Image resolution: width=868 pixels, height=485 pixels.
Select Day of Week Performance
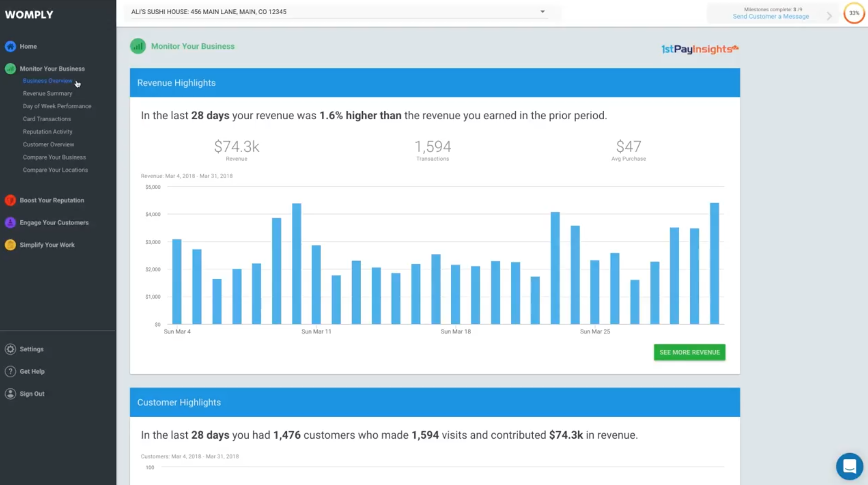57,106
